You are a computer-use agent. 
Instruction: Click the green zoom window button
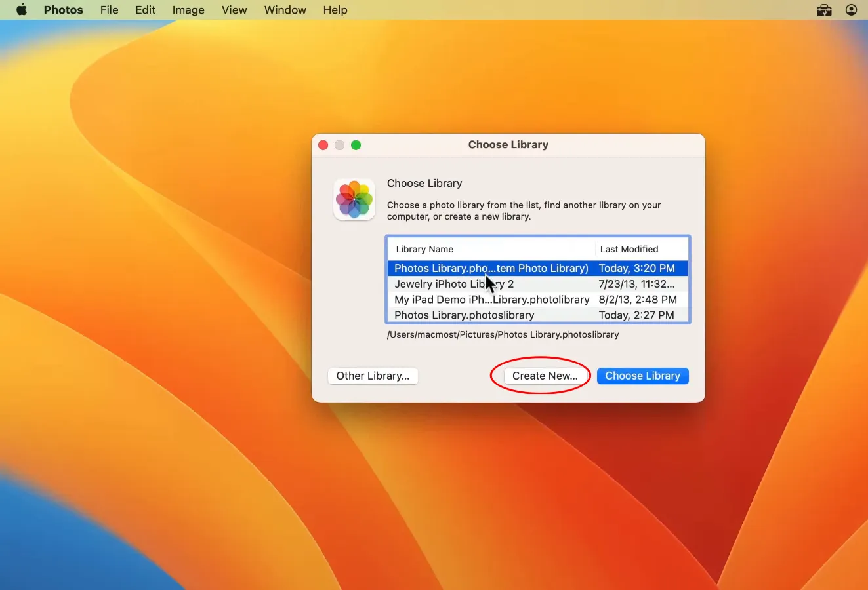pyautogui.click(x=356, y=145)
